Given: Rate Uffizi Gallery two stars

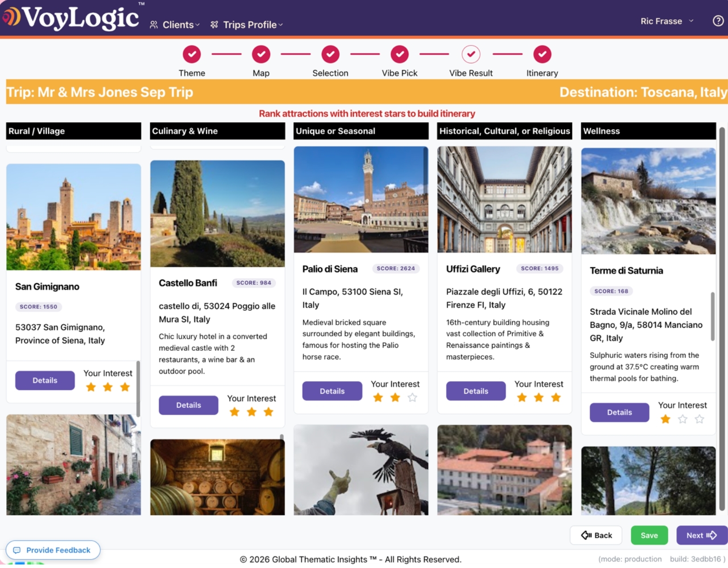Looking at the screenshot, I should [539, 398].
